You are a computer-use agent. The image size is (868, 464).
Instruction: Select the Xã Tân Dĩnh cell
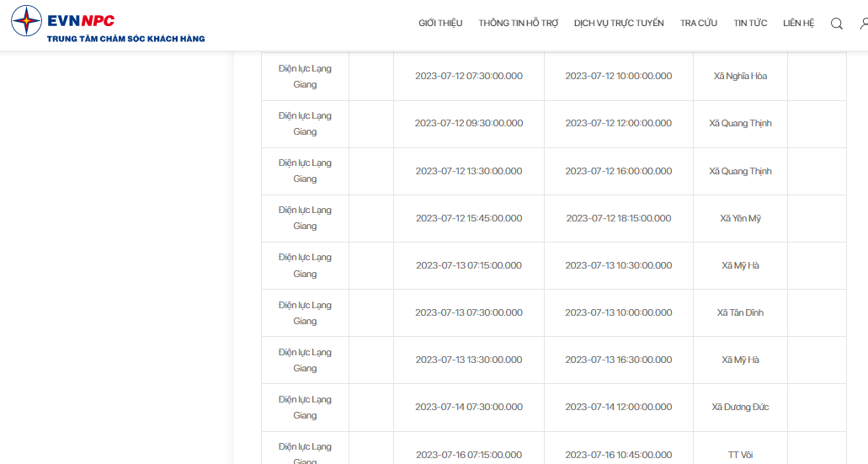(740, 312)
